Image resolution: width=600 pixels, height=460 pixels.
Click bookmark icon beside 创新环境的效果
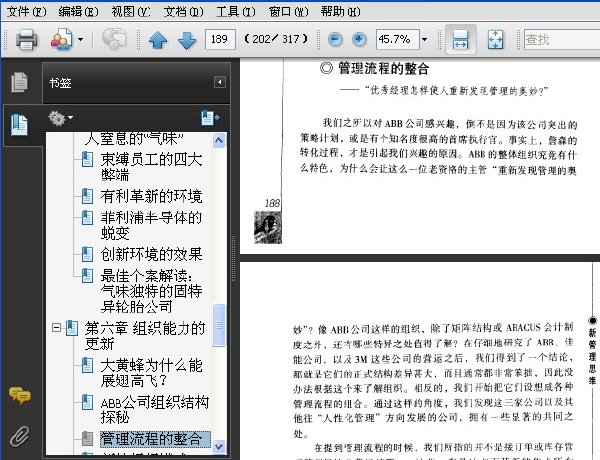click(x=87, y=254)
